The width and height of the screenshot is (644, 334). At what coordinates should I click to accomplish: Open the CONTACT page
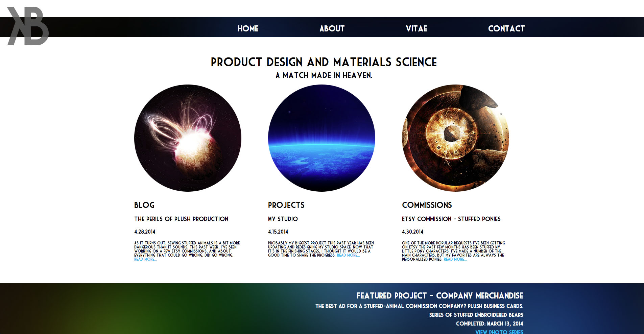pos(506,28)
